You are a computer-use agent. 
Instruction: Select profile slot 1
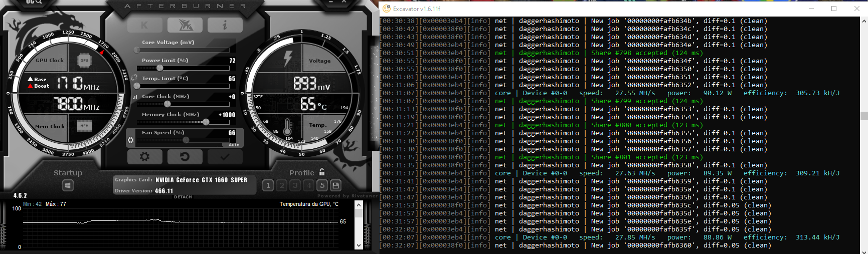tap(268, 185)
